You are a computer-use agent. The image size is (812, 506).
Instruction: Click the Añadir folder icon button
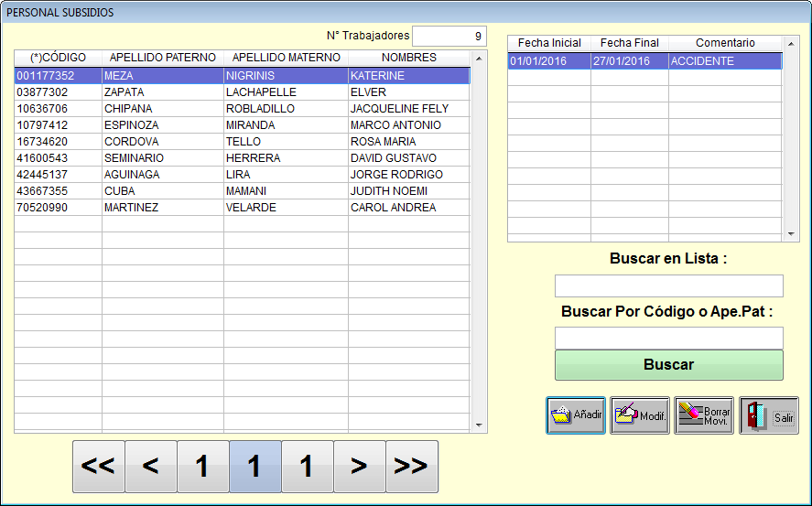click(576, 415)
